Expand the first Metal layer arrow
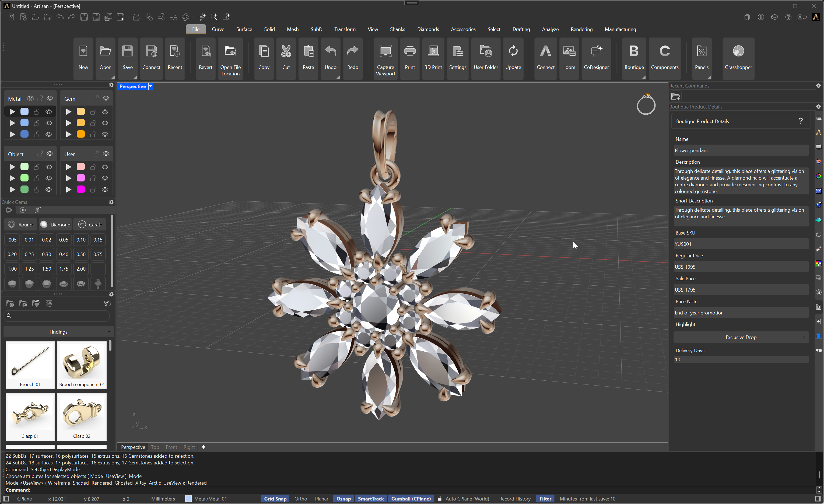Screen dimensions: 824x504 [12, 111]
